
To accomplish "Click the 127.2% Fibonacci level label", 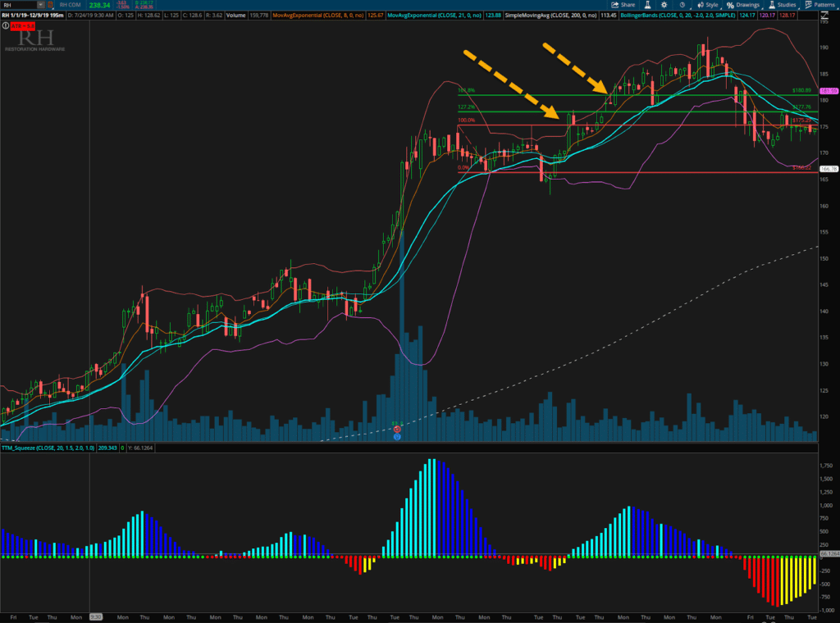I will [466, 107].
